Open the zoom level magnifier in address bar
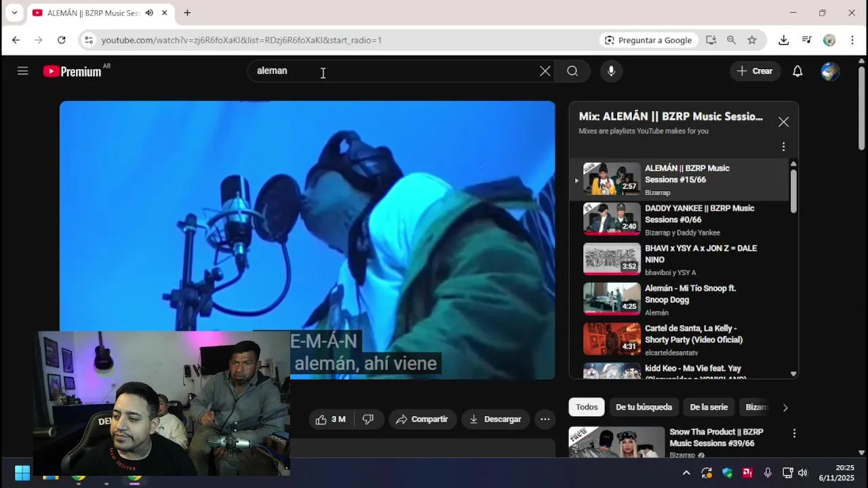This screenshot has height=488, width=868. click(x=731, y=40)
